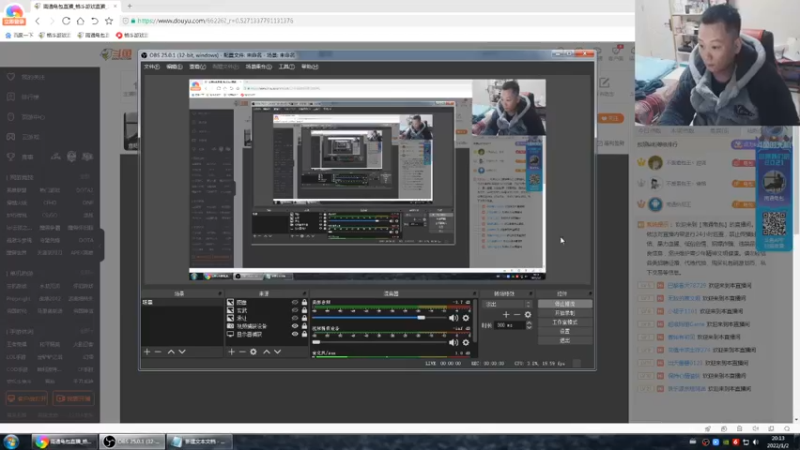Screen dimensions: 800x450
Task: Mute the second mixer channel speaker icon
Action: click(x=453, y=342)
